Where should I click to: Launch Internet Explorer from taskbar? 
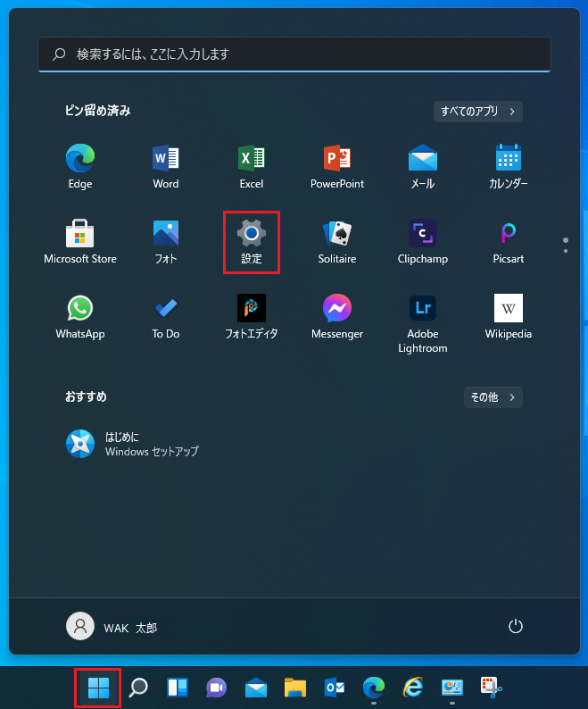pos(412,688)
